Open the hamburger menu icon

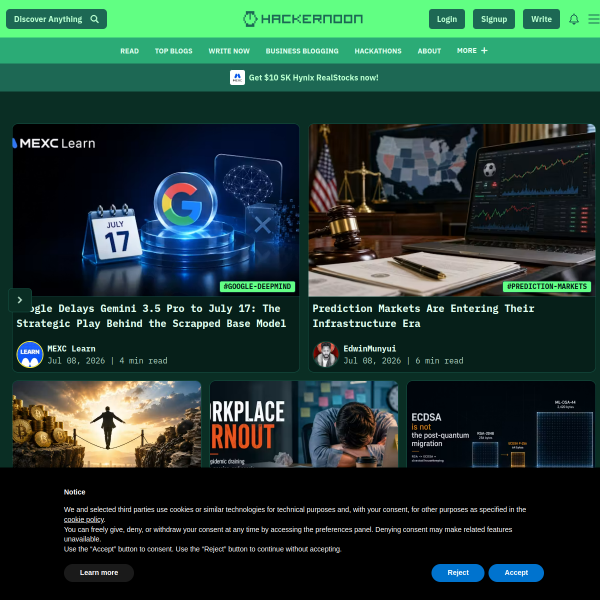[x=593, y=19]
